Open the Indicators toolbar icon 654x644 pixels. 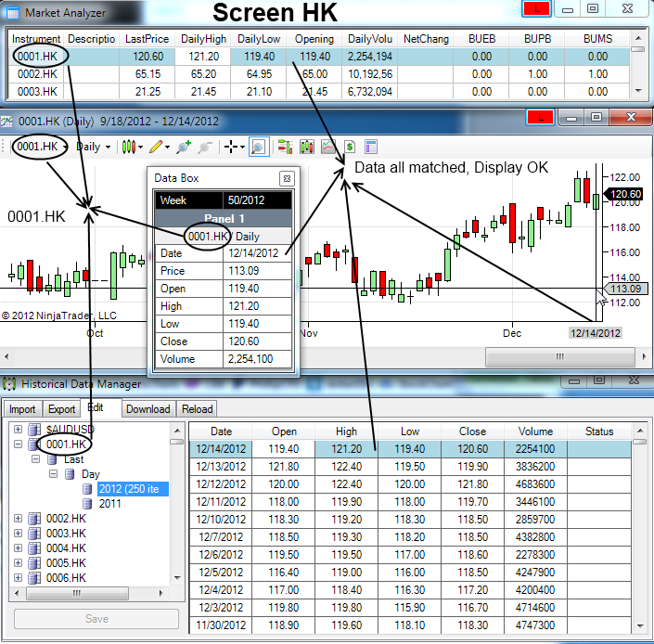click(328, 147)
